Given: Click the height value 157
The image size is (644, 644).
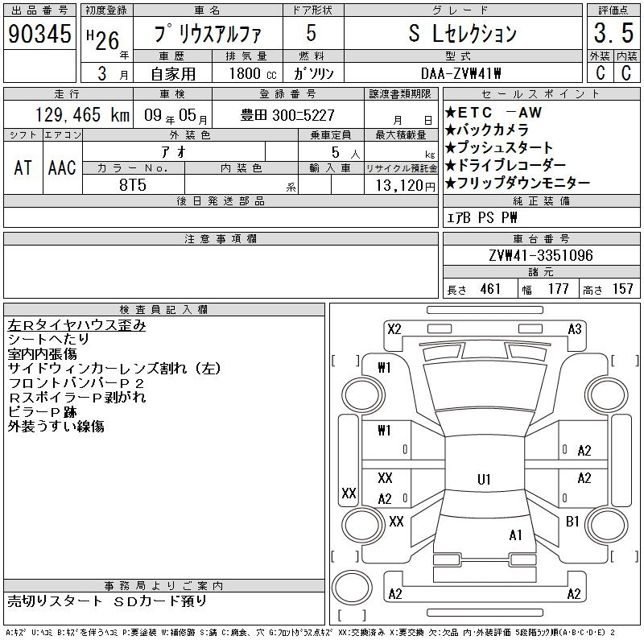Looking at the screenshot, I should [622, 289].
